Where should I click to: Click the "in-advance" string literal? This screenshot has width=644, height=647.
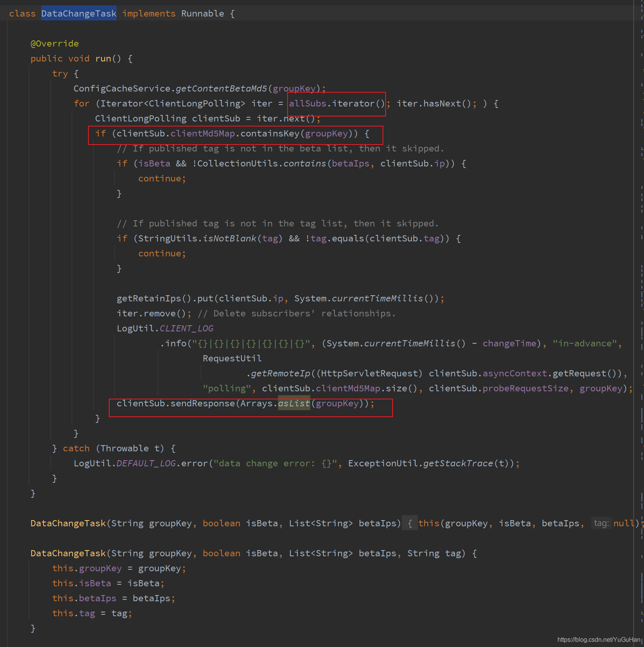point(584,343)
